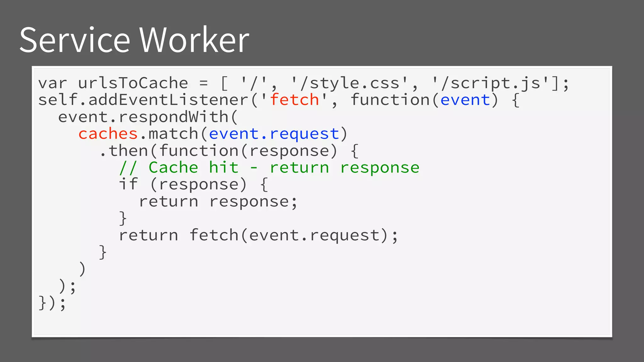Click the red 'caches' keyword
The width and height of the screenshot is (644, 362).
click(x=108, y=134)
